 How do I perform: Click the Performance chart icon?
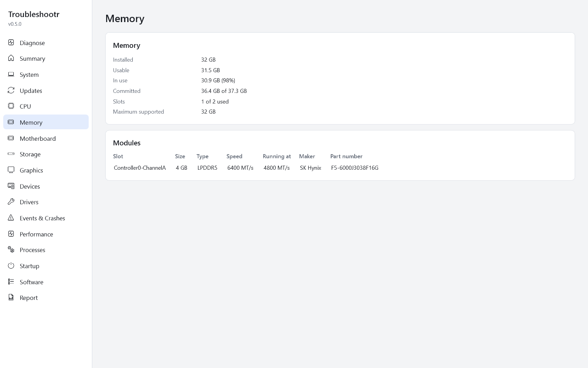(11, 234)
